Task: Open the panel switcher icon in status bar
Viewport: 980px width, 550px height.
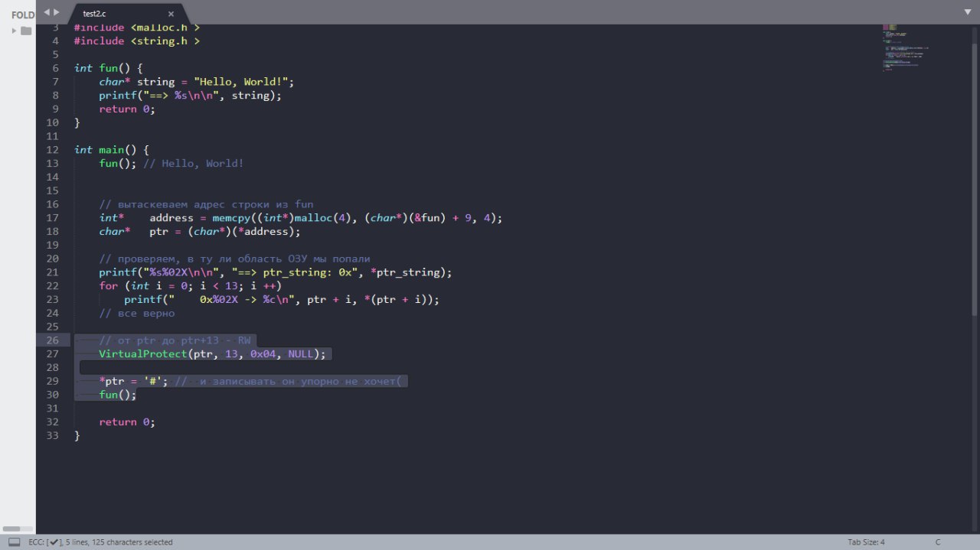Action: click(14, 542)
